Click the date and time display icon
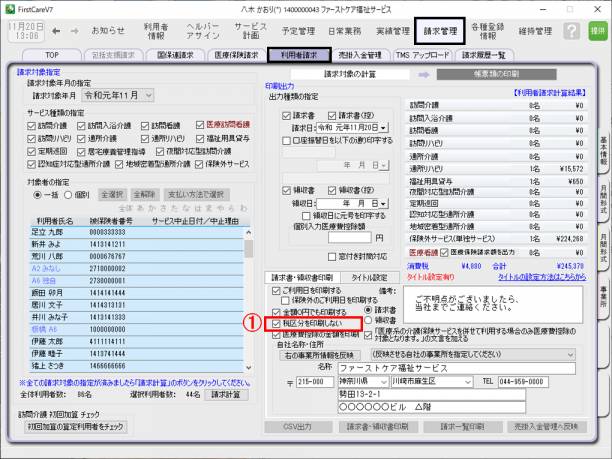Image resolution: width=612 pixels, height=459 pixels. click(24, 31)
